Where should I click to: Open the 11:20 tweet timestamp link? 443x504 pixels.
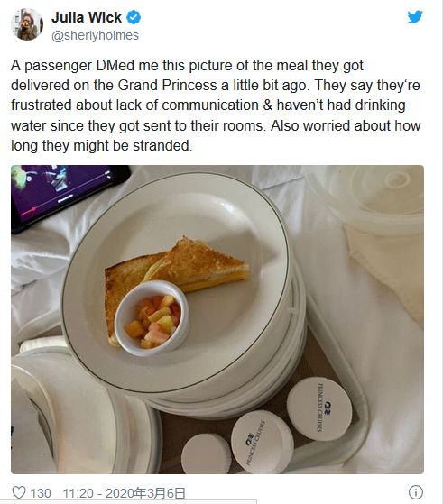(125, 493)
